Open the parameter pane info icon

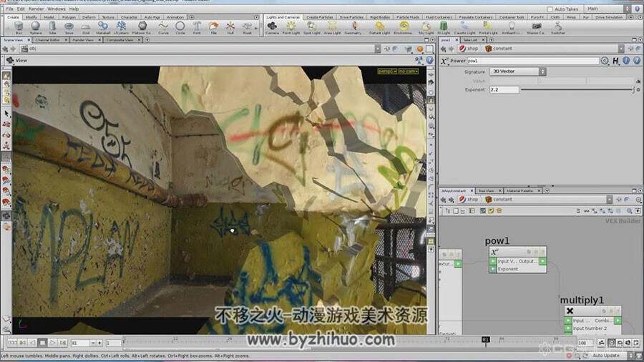pos(626,61)
